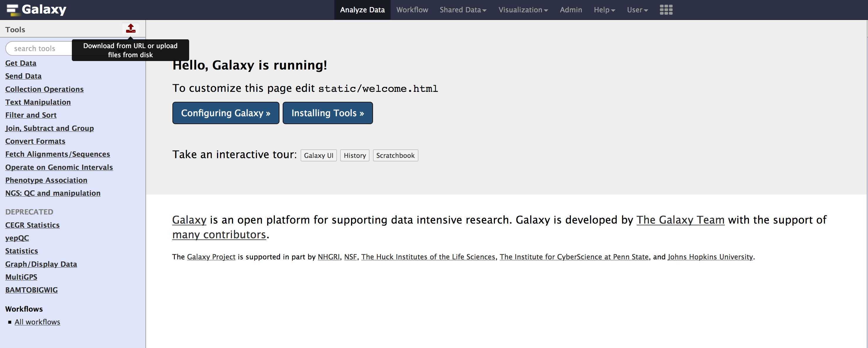The image size is (868, 348).
Task: Follow The Galaxy Team link
Action: click(x=680, y=220)
